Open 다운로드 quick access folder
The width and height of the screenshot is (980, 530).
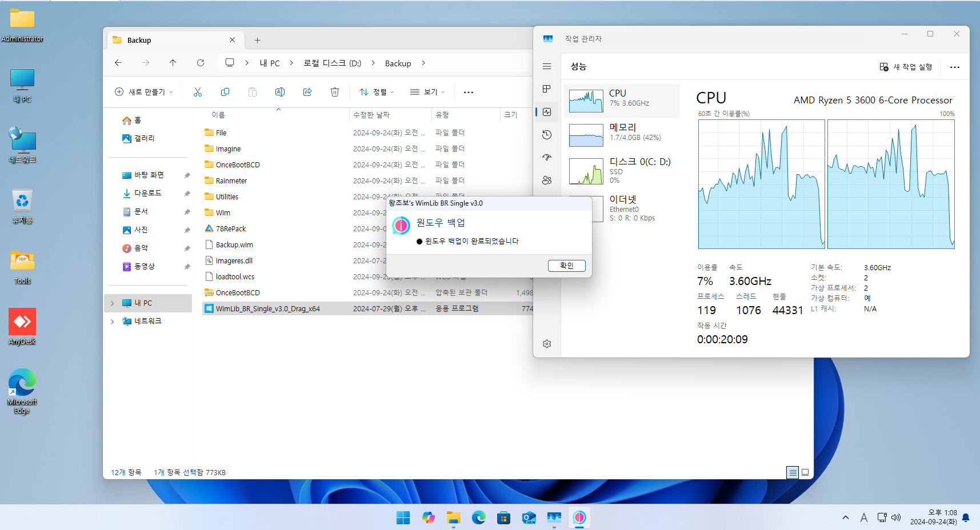[x=142, y=193]
